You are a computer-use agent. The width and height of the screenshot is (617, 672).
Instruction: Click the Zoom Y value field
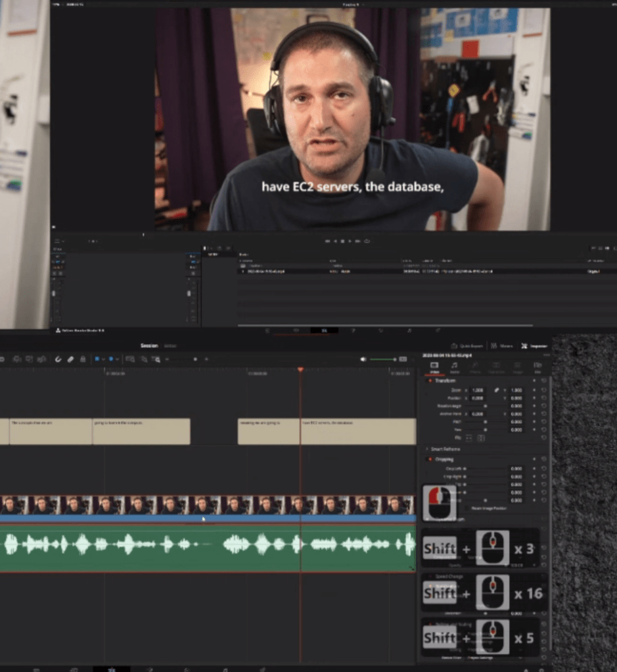pos(516,390)
